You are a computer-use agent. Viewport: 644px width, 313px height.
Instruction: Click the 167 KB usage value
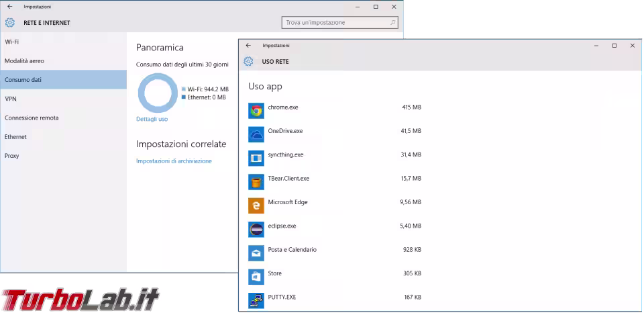tap(413, 298)
